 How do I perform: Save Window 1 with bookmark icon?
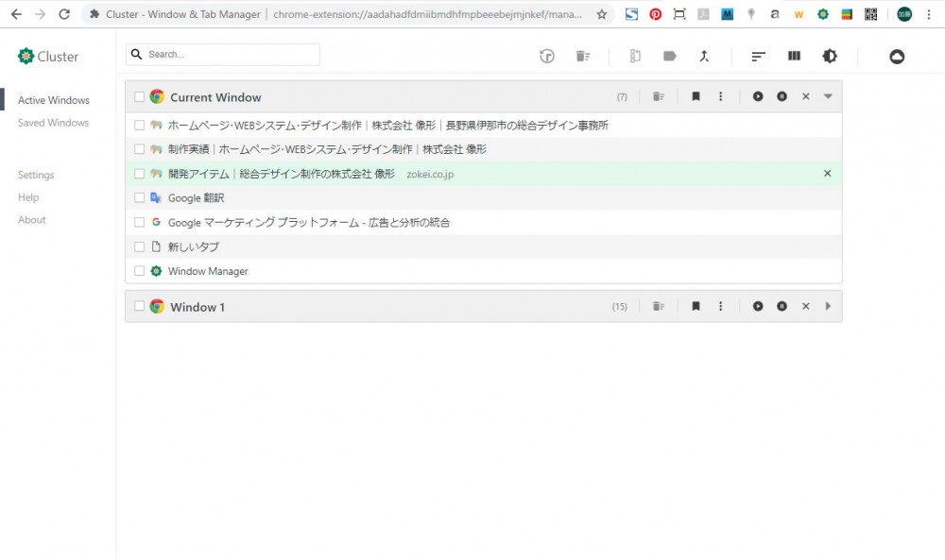[x=696, y=307]
